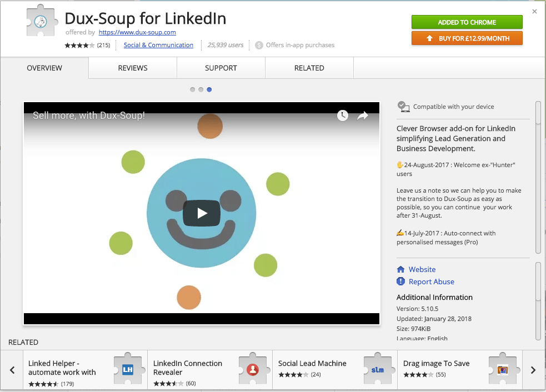Click the in-app purchases dollar icon
This screenshot has height=392, width=546.
(259, 46)
